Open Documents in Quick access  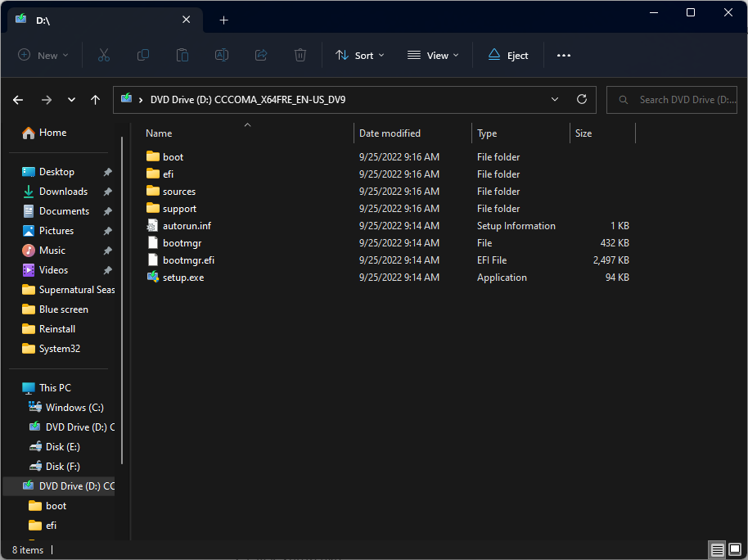pyautogui.click(x=62, y=211)
